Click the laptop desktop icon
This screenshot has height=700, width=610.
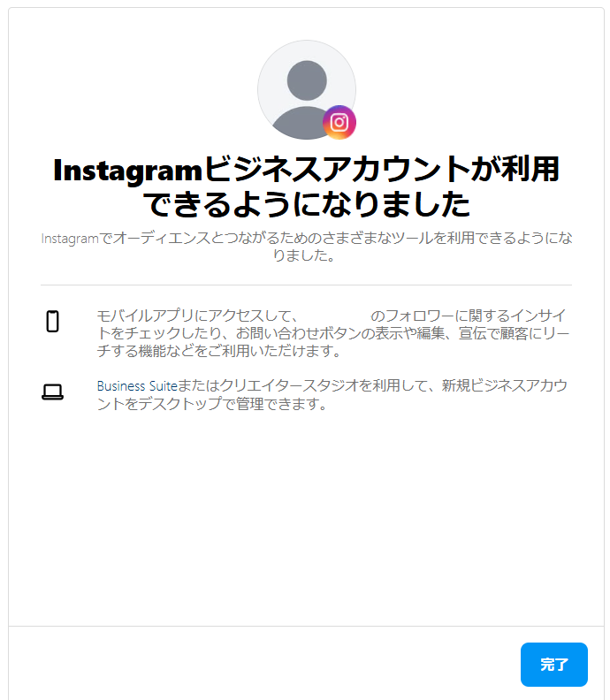point(53,392)
